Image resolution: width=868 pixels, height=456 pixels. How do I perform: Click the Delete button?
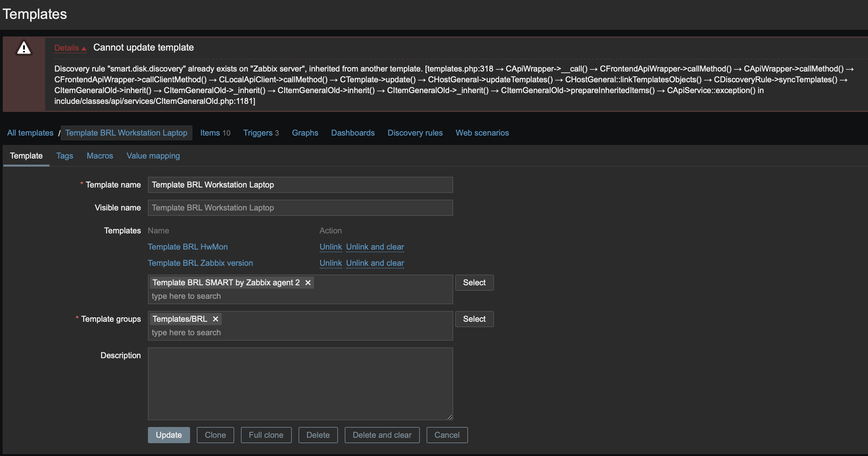click(x=318, y=435)
